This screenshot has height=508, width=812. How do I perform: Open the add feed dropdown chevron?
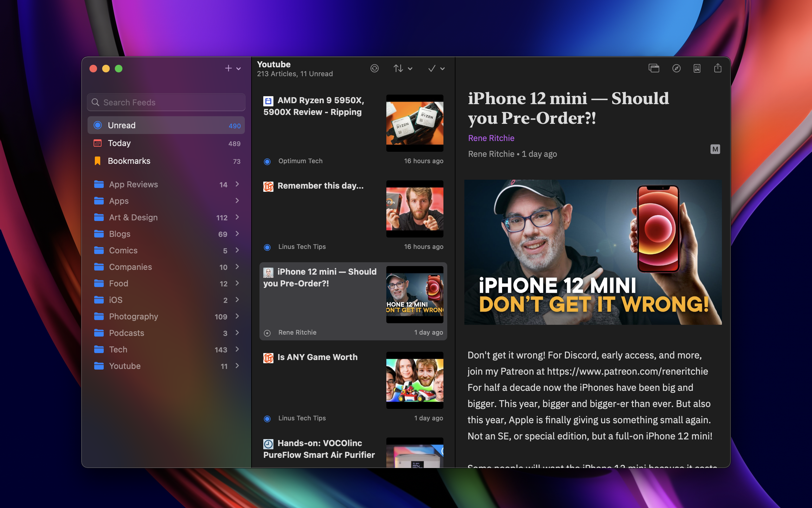[239, 69]
